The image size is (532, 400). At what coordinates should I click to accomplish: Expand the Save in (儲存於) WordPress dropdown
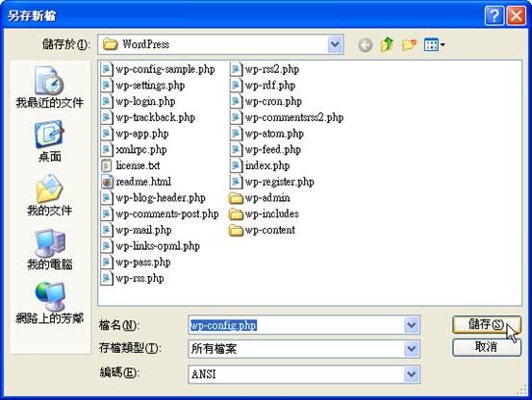tap(335, 44)
